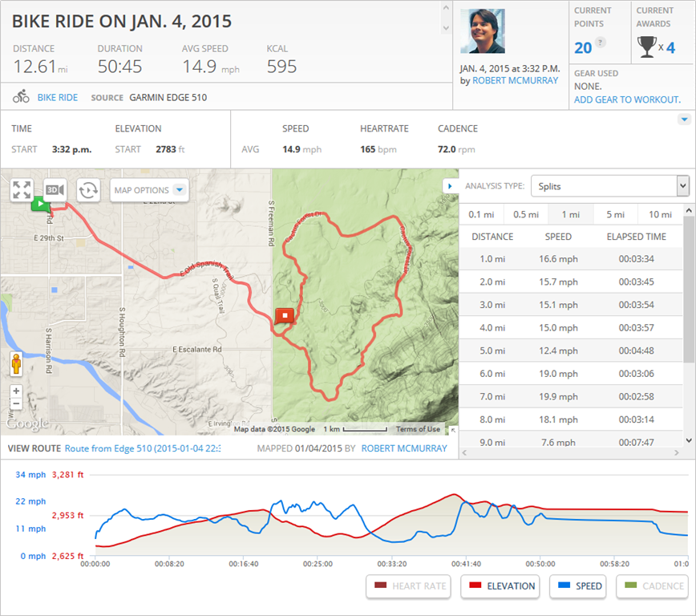The image size is (696, 616).
Task: Open the Robert McMurray profile link
Action: 515,80
